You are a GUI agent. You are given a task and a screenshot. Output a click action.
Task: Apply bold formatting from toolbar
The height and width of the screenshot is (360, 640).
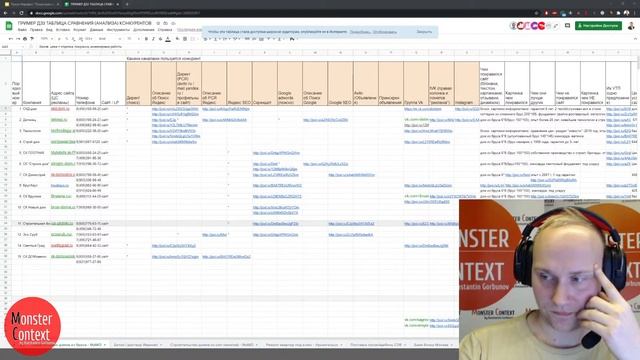pos(146,39)
